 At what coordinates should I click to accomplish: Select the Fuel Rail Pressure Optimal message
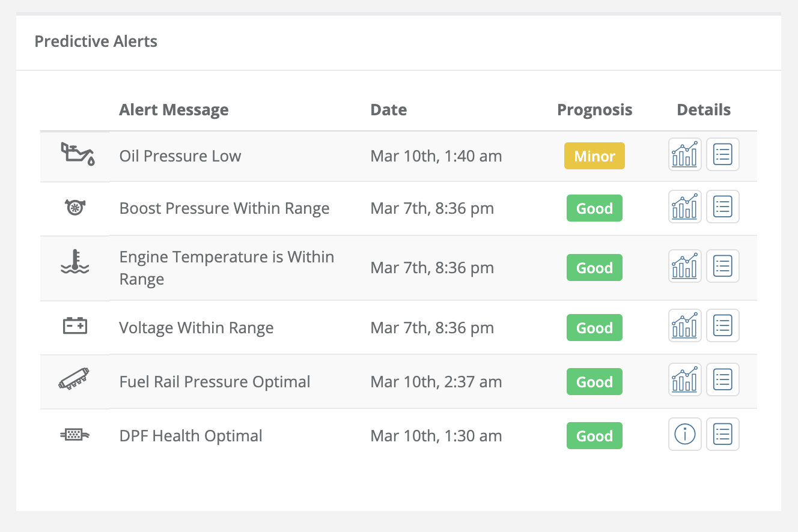click(x=215, y=382)
